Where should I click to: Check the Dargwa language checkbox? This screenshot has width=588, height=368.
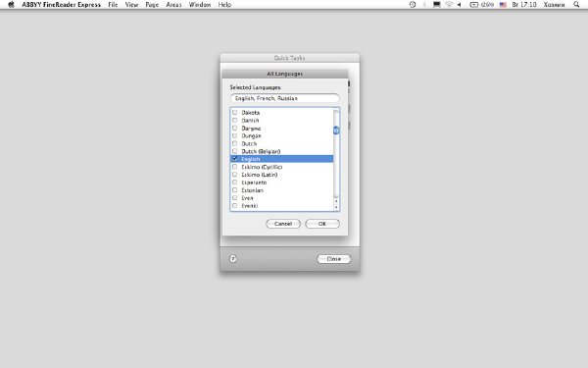click(x=235, y=128)
